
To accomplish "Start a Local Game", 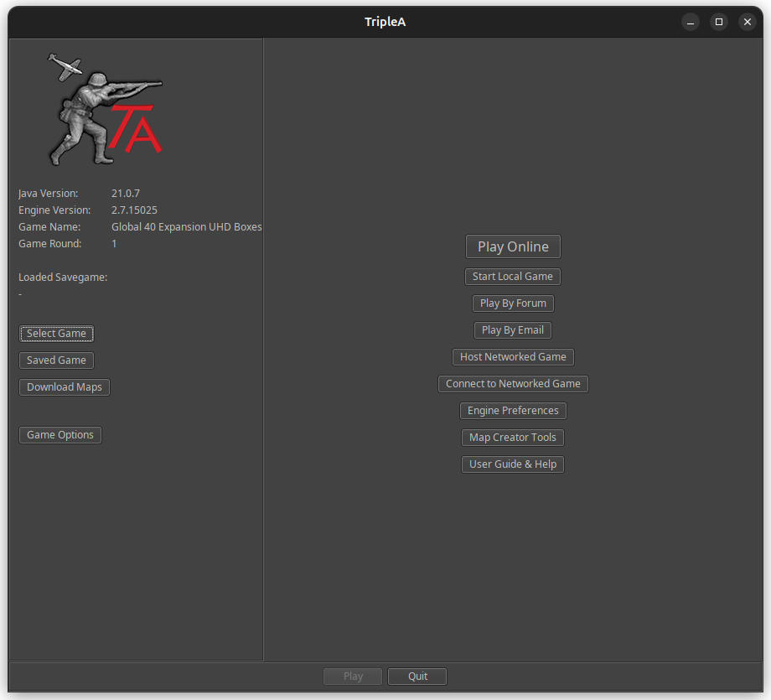I will coord(512,276).
